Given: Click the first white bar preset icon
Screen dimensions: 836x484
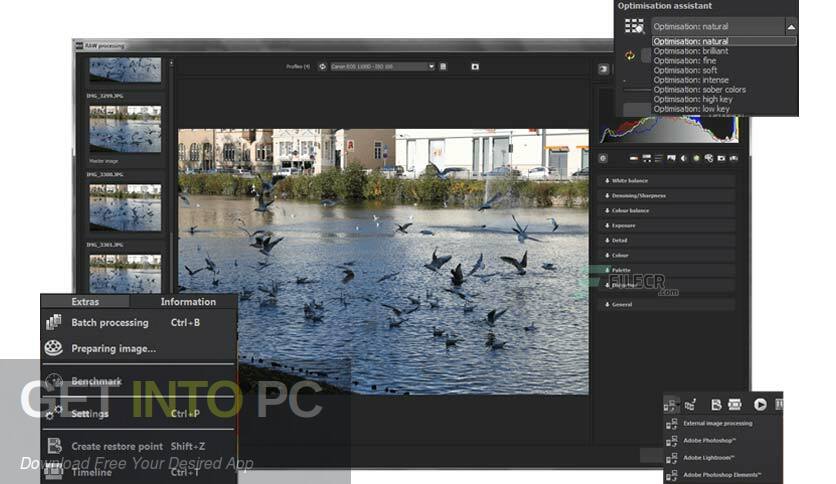Looking at the screenshot, I should click(x=633, y=158).
